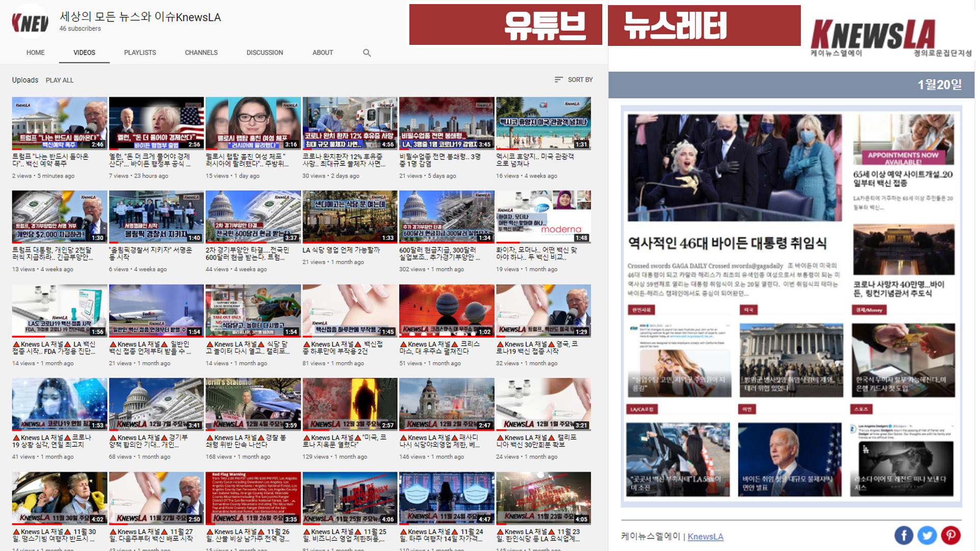This screenshot has height=551, width=980.
Task: Open the 3:37 Capitol 600 dollar video
Action: pos(253,216)
